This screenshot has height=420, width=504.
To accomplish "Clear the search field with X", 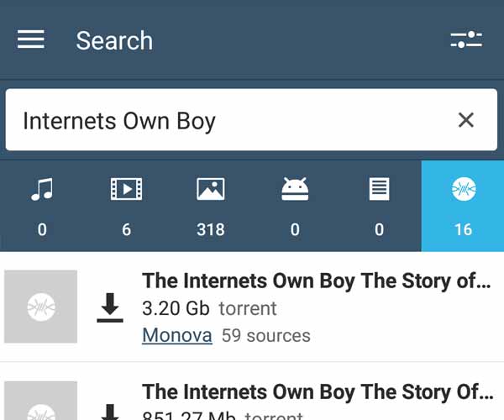I will (x=465, y=120).
